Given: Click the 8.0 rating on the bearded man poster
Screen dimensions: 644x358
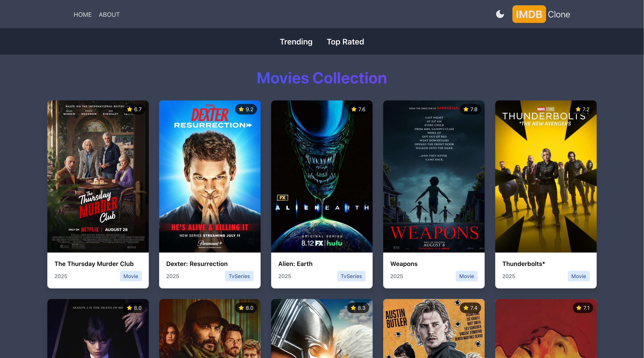Looking at the screenshot, I should pos(246,308).
